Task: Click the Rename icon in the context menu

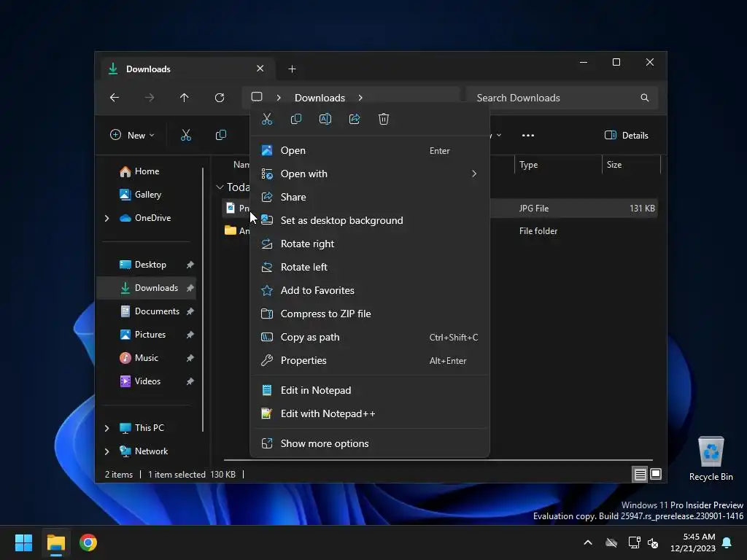Action: tap(325, 119)
